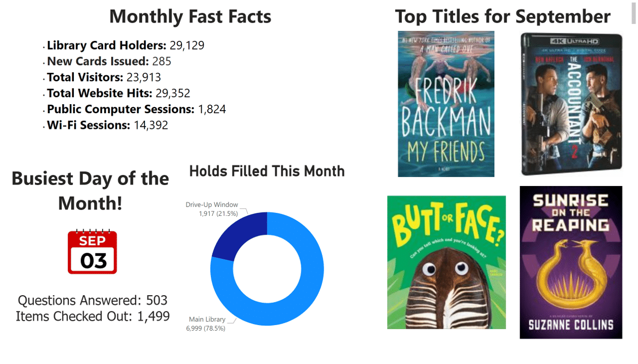This screenshot has height=364, width=638.
Task: Click the Main Library chart data label
Action: coord(207,324)
